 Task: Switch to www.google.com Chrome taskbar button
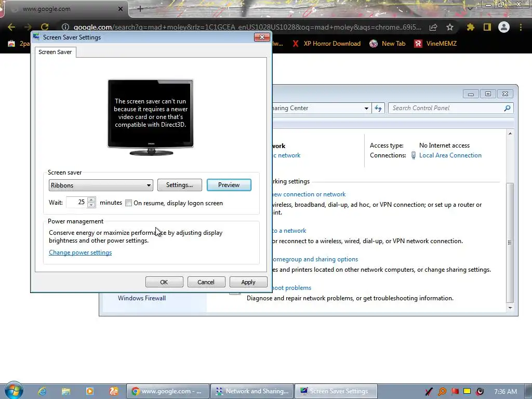click(168, 391)
